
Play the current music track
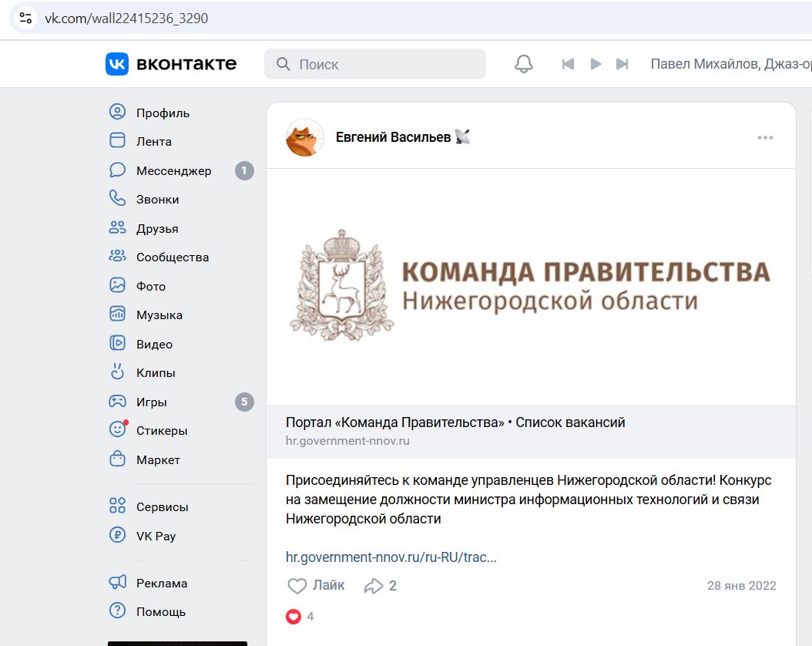coord(596,64)
